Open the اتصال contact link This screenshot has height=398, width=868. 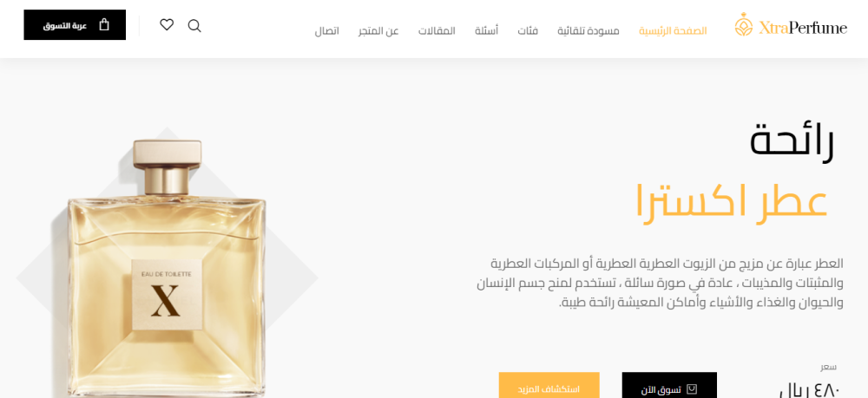point(326,31)
